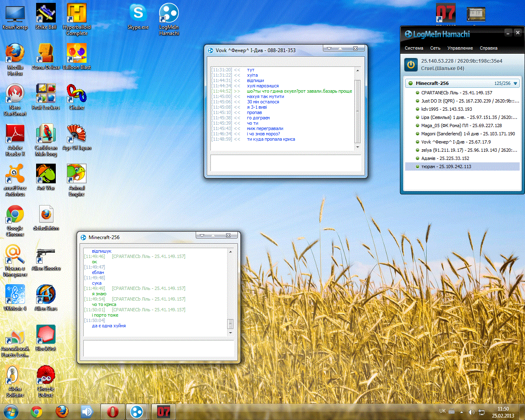Open Chrome from the taskbar
525x420 pixels.
pyautogui.click(x=37, y=411)
